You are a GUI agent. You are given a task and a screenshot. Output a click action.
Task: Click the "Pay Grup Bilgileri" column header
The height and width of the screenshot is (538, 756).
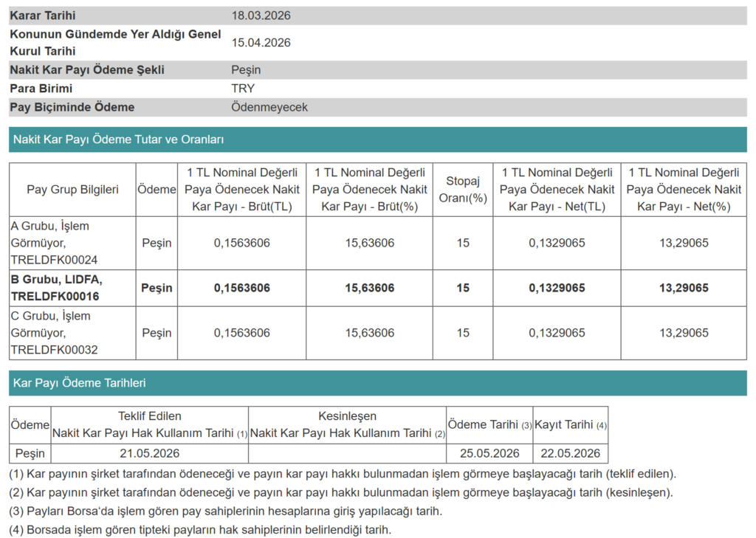pos(72,190)
